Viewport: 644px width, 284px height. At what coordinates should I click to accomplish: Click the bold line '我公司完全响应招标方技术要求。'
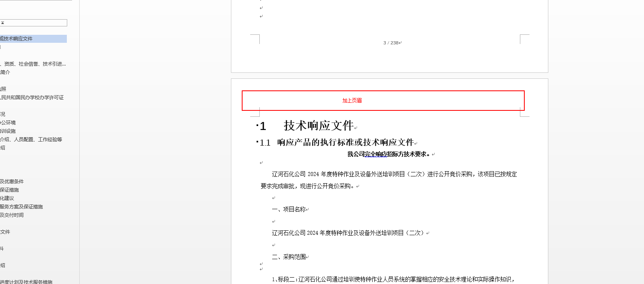click(389, 154)
